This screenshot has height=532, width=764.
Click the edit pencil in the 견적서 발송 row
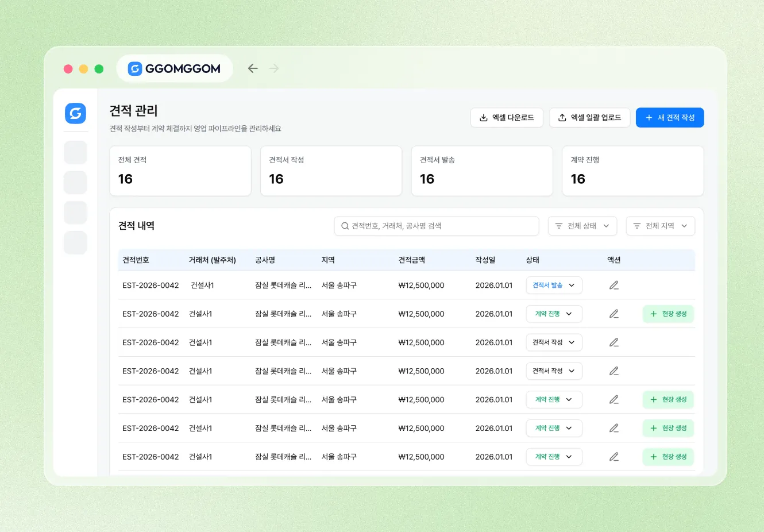click(614, 286)
